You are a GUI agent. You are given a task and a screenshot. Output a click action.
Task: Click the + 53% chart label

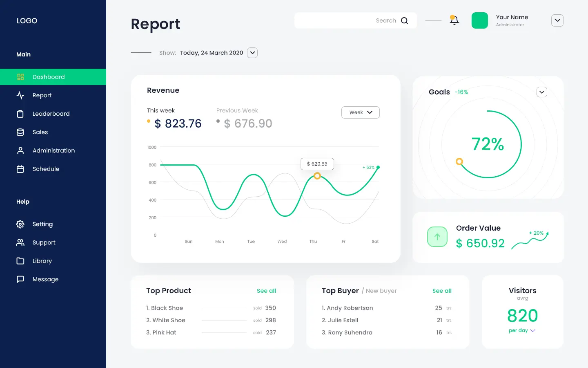click(x=368, y=167)
